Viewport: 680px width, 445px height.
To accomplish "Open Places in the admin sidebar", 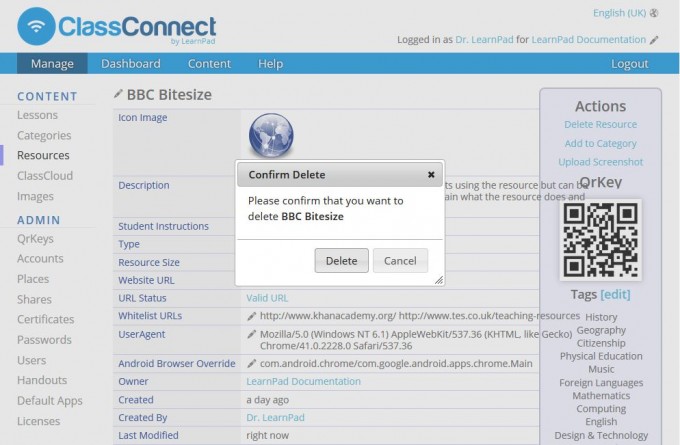I will (33, 279).
